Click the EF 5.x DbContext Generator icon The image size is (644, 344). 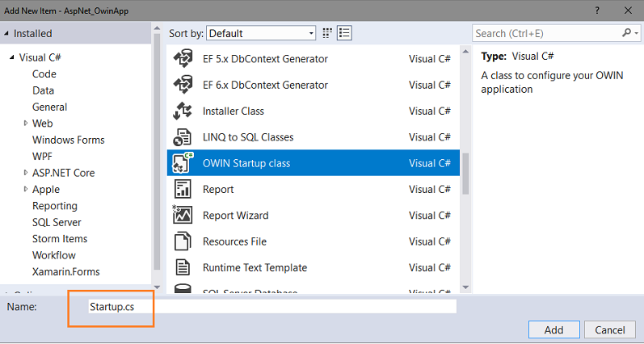183,59
